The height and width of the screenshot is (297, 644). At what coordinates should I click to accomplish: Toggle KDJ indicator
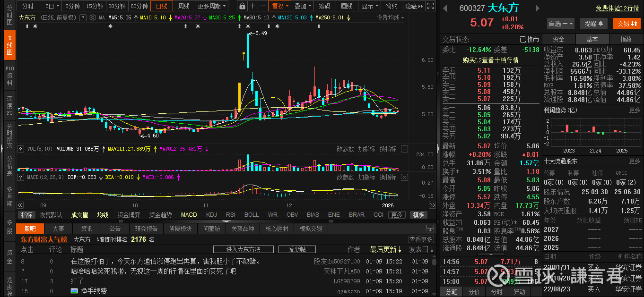pos(212,215)
